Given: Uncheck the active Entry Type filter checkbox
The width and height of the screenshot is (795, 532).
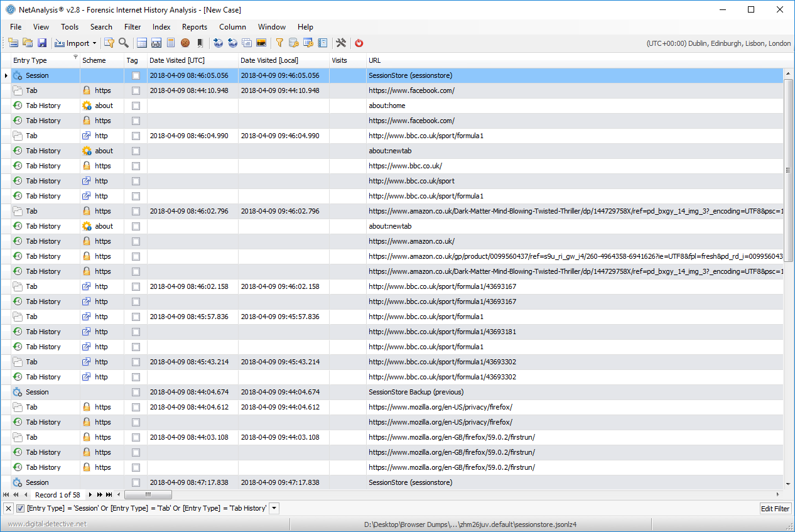Looking at the screenshot, I should tap(20, 508).
